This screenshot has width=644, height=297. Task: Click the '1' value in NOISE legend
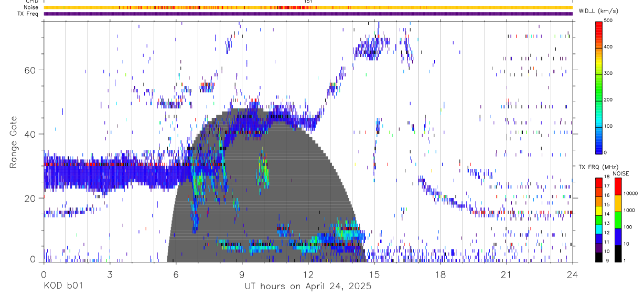[625, 260]
